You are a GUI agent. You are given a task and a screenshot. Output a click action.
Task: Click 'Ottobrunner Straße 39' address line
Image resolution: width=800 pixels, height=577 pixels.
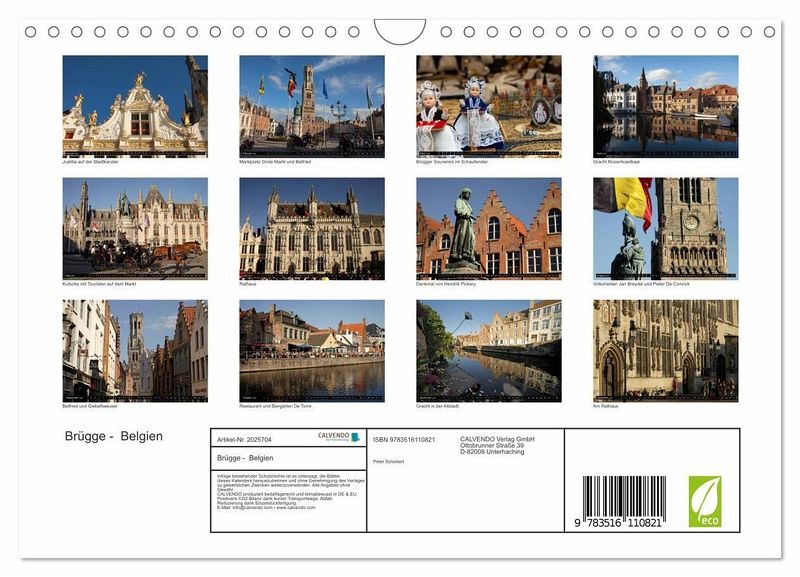(492, 445)
